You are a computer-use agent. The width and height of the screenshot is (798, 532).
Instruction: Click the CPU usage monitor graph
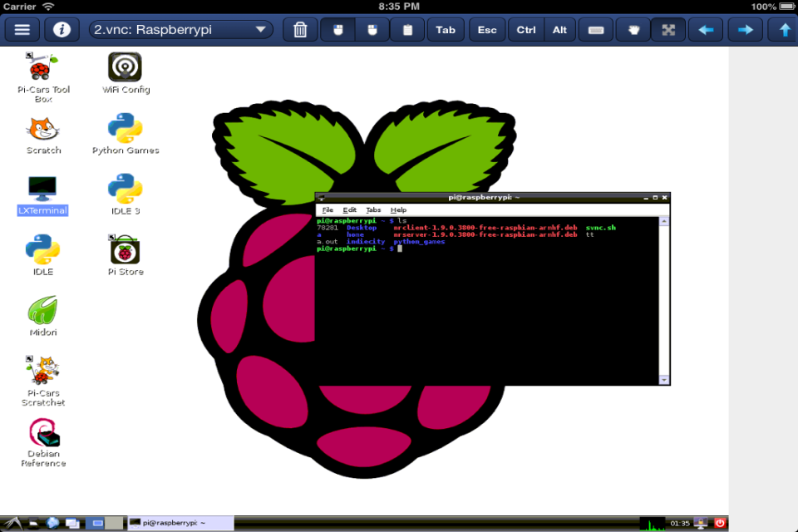[x=653, y=523]
